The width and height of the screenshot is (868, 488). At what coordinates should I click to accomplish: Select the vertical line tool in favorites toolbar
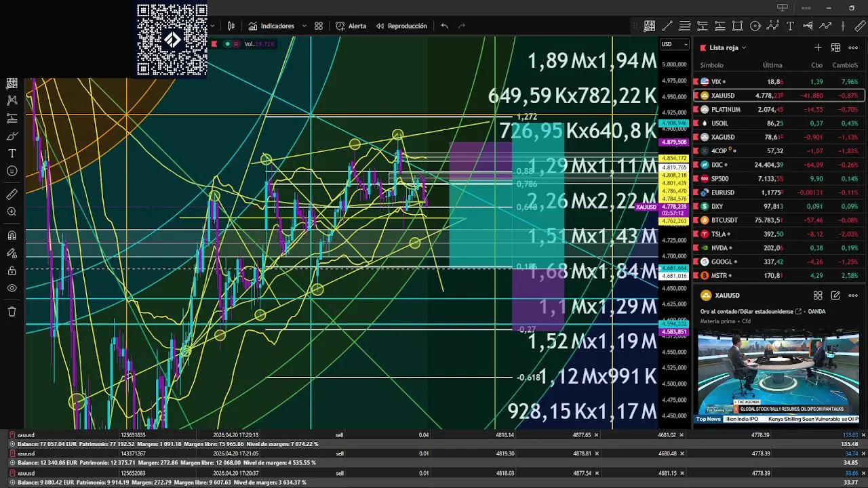(843, 26)
